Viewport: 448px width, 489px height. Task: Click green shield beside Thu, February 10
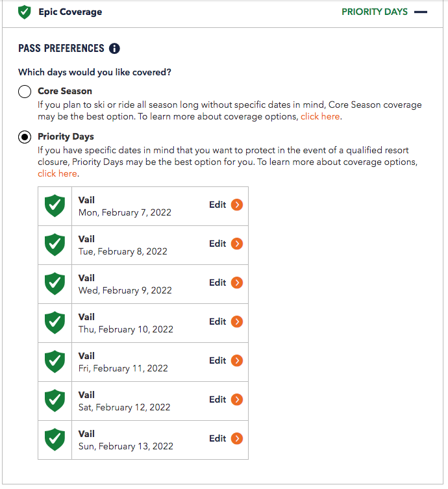(x=55, y=323)
